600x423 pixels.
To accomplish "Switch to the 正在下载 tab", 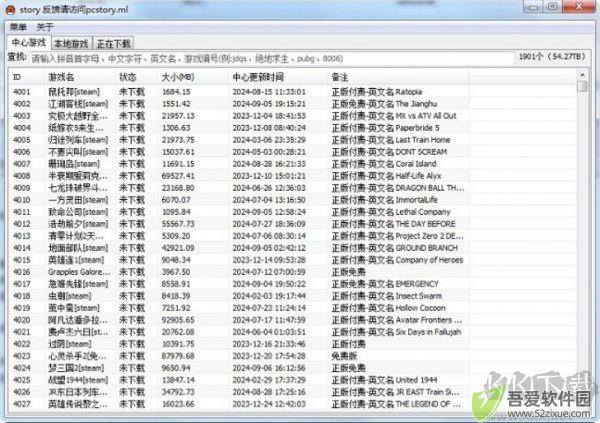I will click(x=114, y=44).
